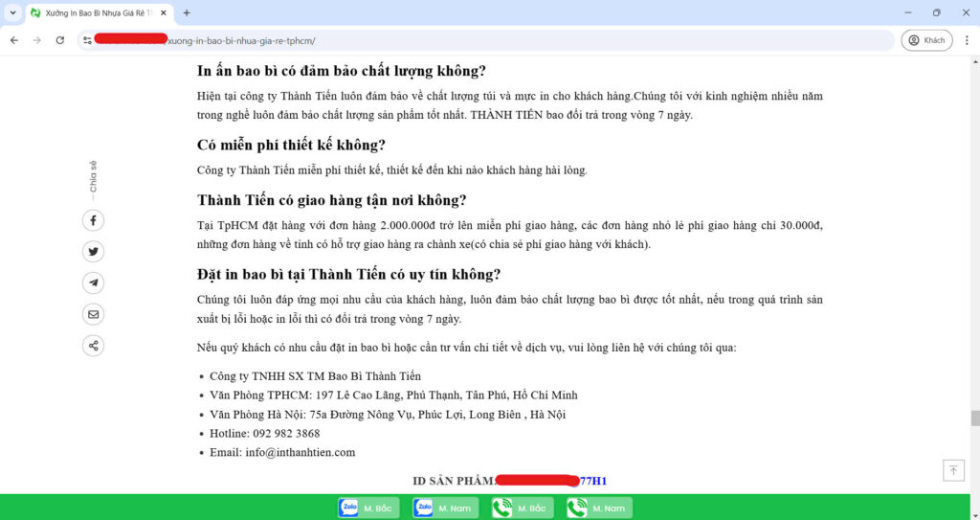The height and width of the screenshot is (520, 980).
Task: Jump back to top of page
Action: tap(953, 470)
